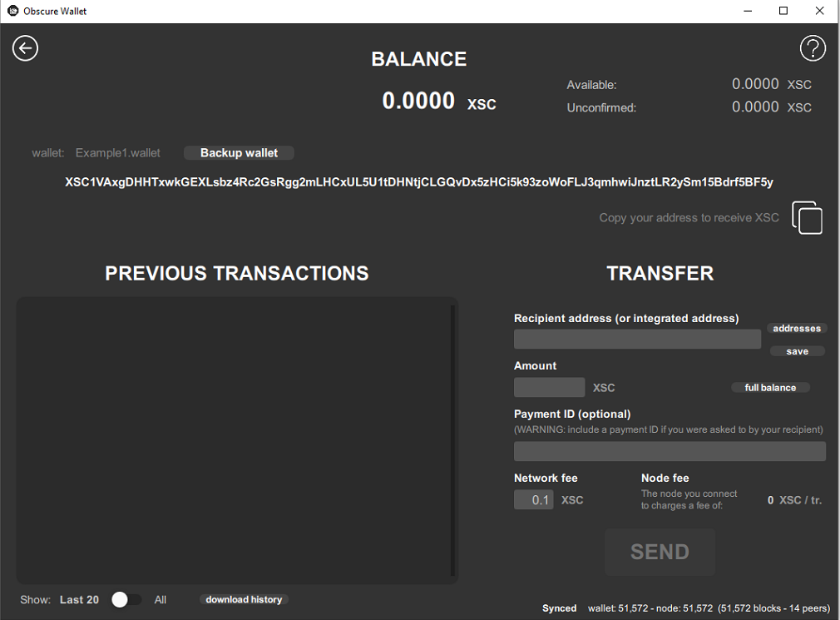Click the Amount input field

tap(549, 387)
